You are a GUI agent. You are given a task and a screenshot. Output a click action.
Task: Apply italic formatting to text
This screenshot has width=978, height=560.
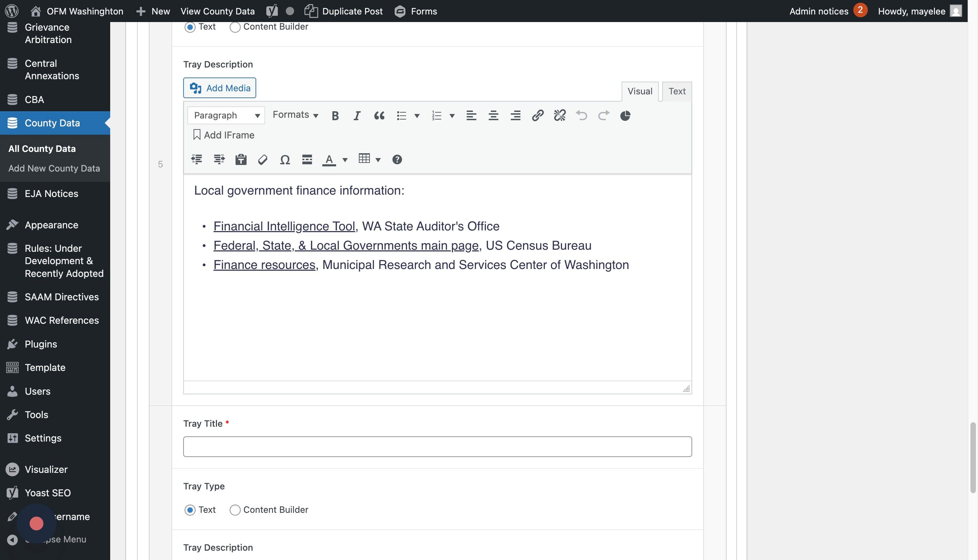(x=356, y=116)
